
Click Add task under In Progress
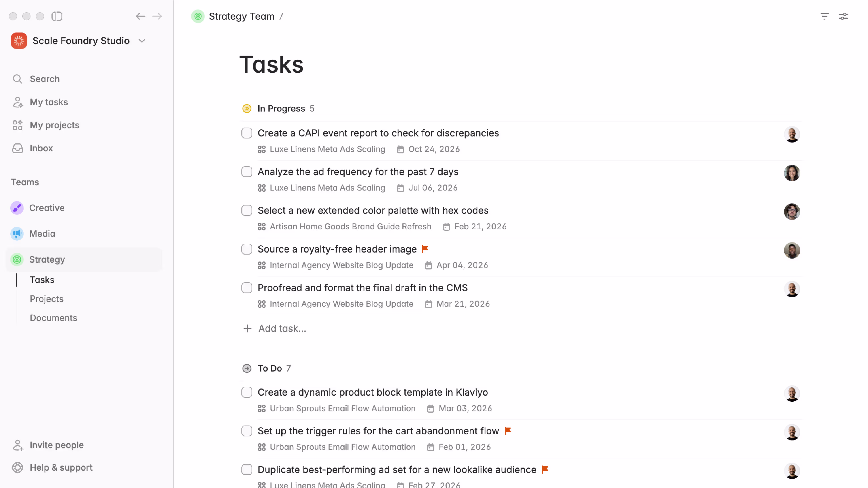tap(282, 328)
